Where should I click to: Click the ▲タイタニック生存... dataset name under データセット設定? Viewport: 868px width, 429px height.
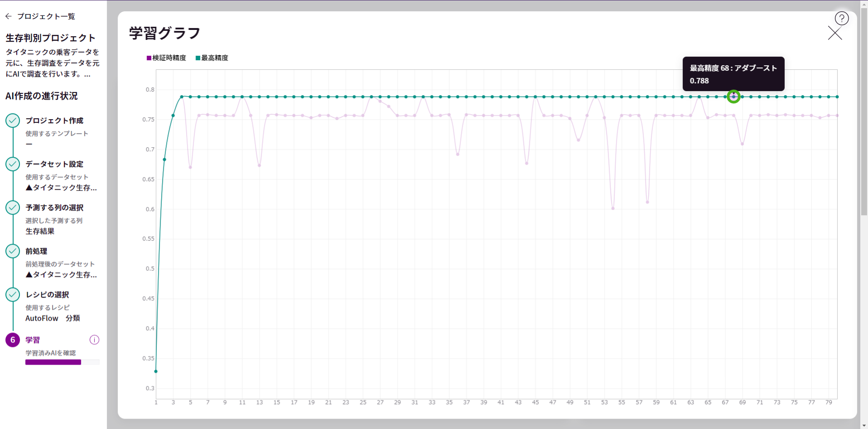pyautogui.click(x=61, y=188)
